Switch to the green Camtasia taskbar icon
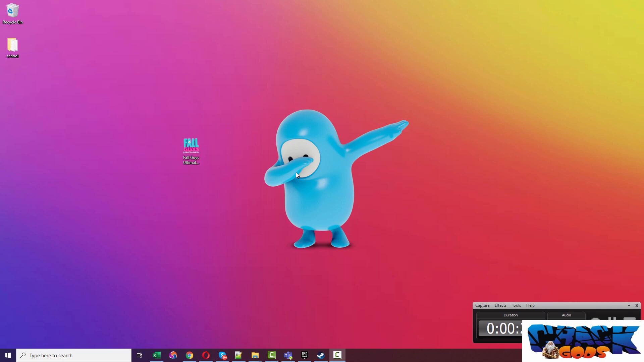This screenshot has width=644, height=362. click(272, 355)
